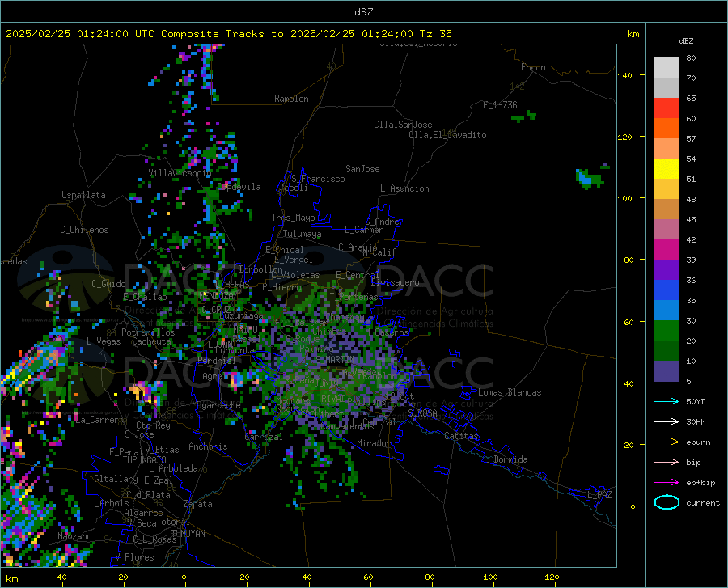The height and width of the screenshot is (588, 728).
Task: Click the orange 57-60 dBZ swatch
Action: point(667,129)
